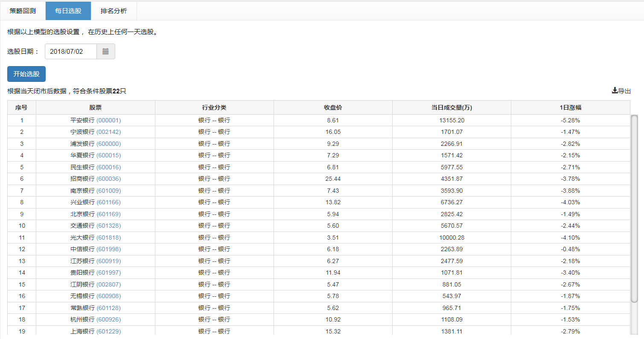
Task: Switch to the 策略回测 tab
Action: coord(23,11)
